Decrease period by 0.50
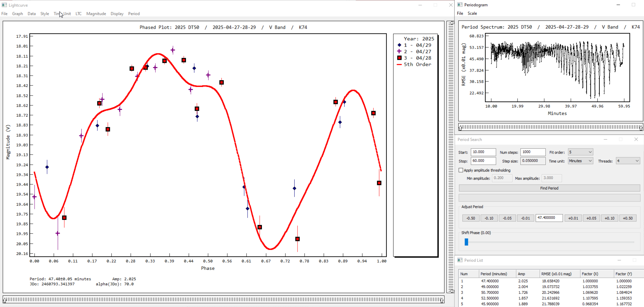Viewport: 644px width, 307px height. pyautogui.click(x=470, y=218)
